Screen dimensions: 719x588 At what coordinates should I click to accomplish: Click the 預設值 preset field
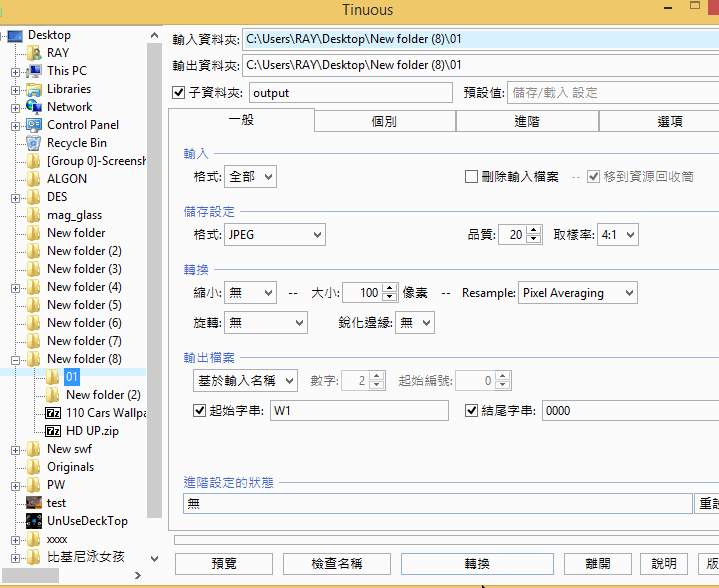[613, 93]
